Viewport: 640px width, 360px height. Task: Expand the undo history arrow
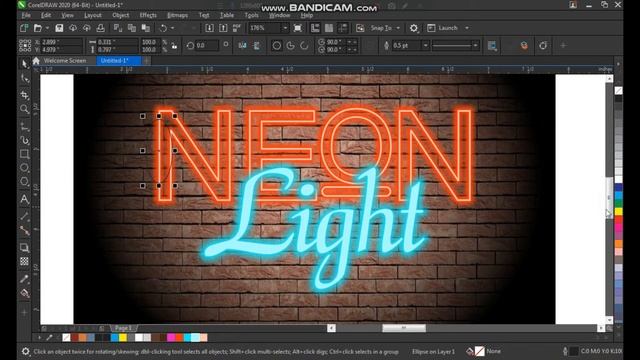[172, 28]
